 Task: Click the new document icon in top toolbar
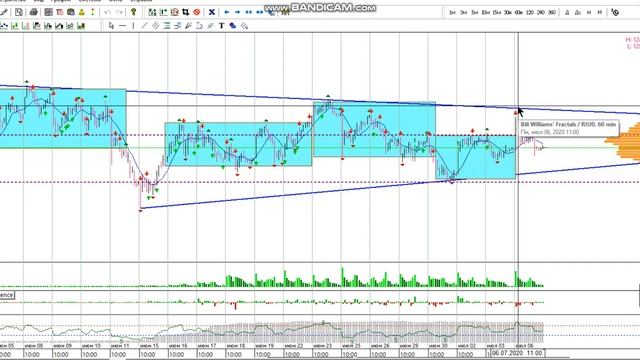(x=19, y=12)
